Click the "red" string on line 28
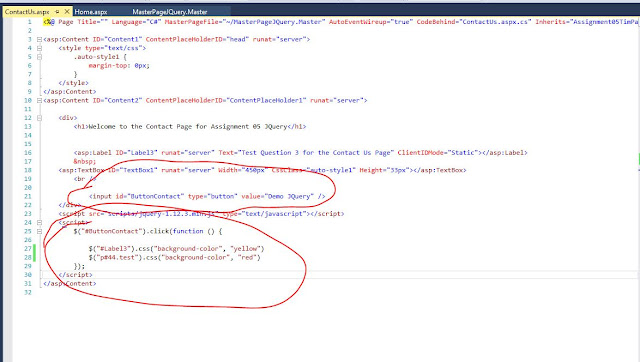This screenshot has width=640, height=362. click(247, 258)
